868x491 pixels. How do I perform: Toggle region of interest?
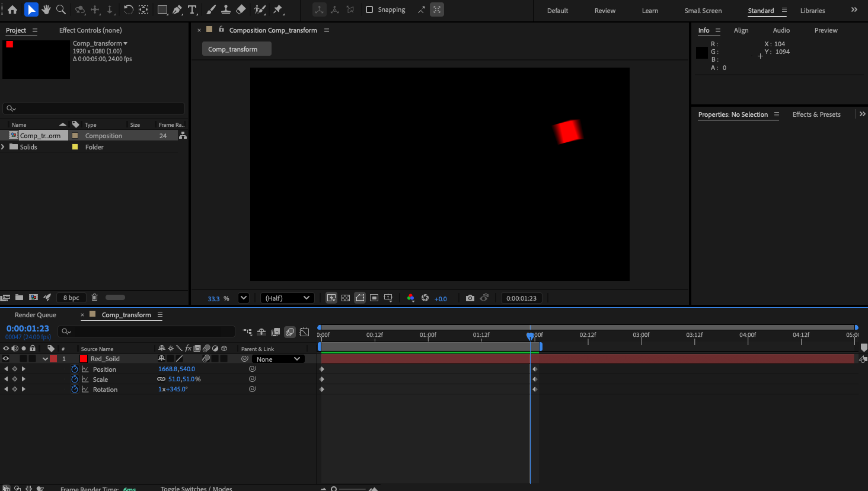(374, 298)
